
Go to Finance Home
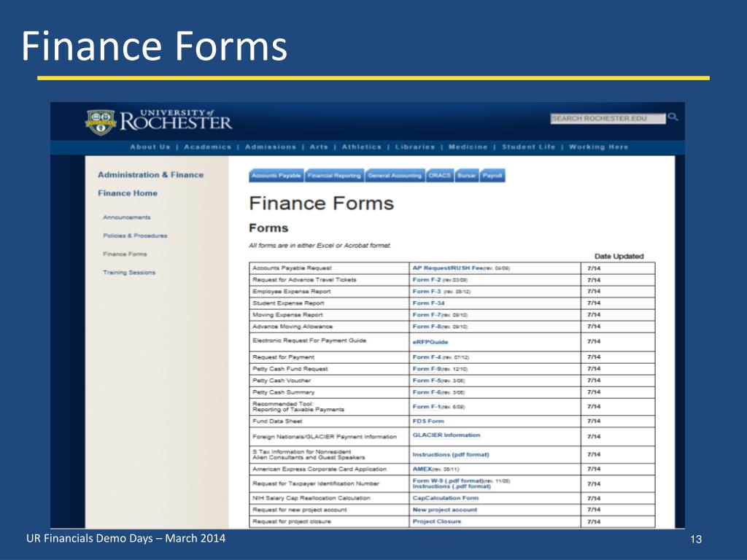coord(128,193)
